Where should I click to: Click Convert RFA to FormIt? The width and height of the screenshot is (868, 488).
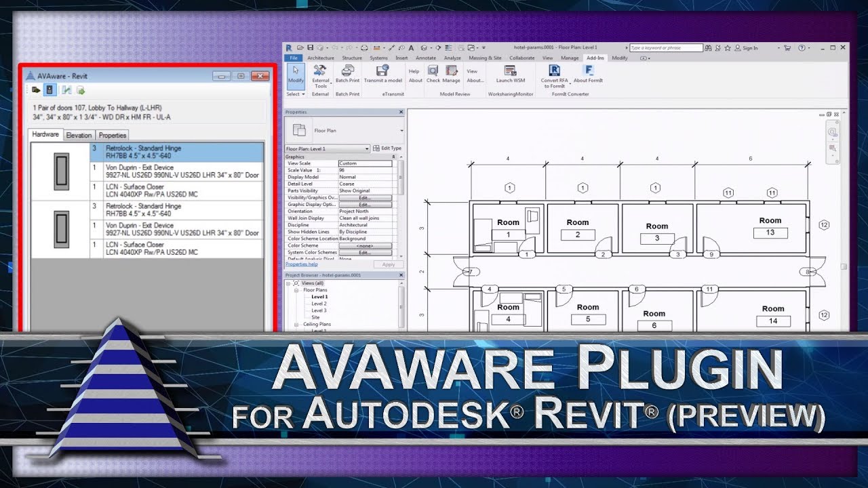(554, 76)
